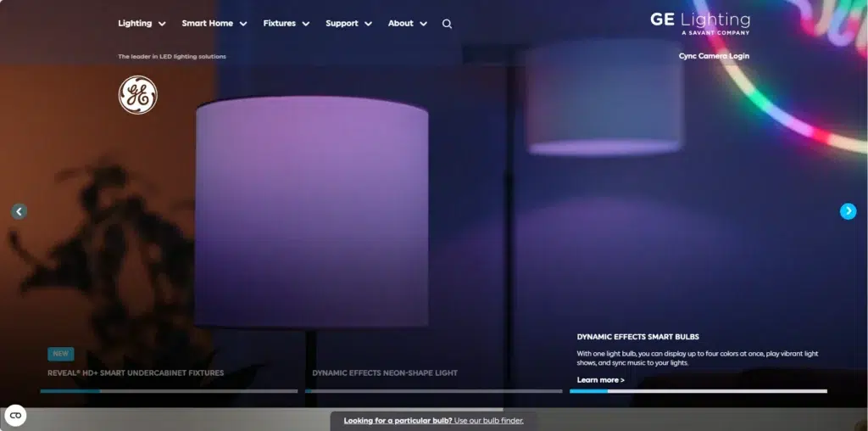Click 'The leader in LED lighting solutions' tagline
Screen dimensions: 868x431
[x=171, y=57]
